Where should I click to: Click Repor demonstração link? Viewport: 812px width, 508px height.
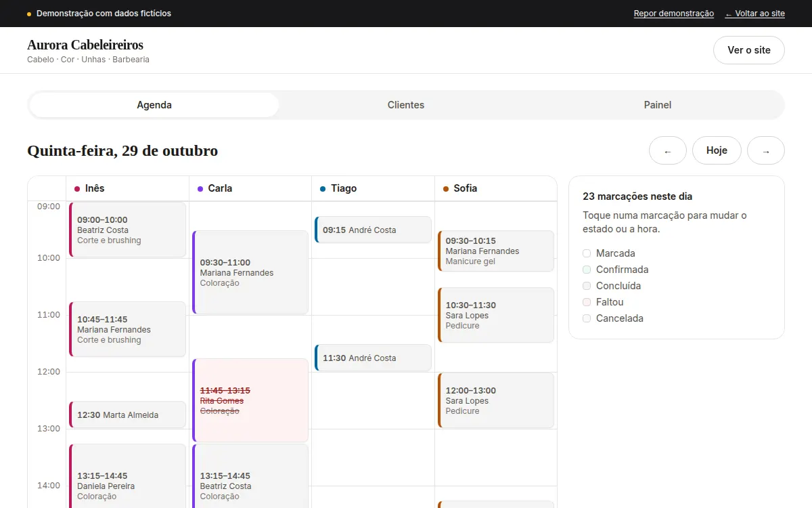click(673, 14)
